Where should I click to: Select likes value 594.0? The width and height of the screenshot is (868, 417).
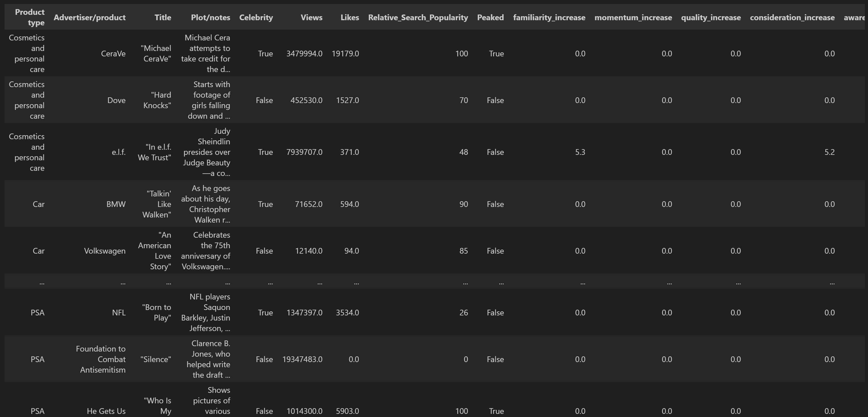349,204
